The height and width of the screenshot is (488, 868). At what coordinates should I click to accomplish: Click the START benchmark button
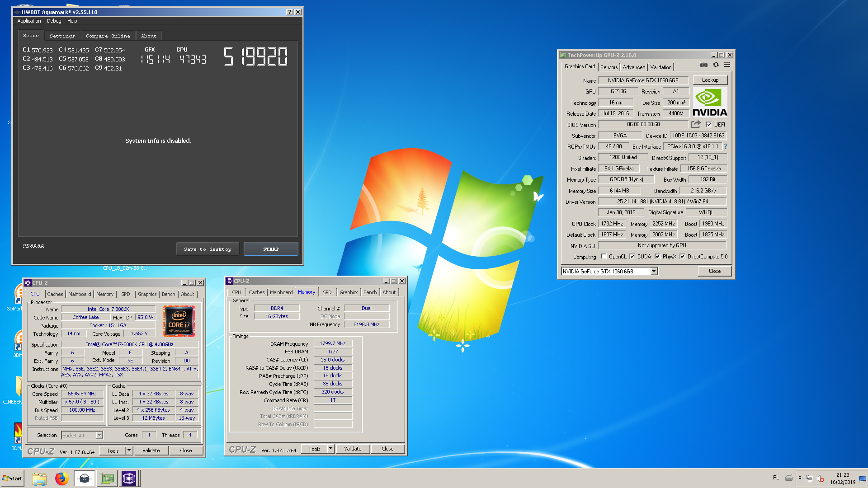point(271,249)
